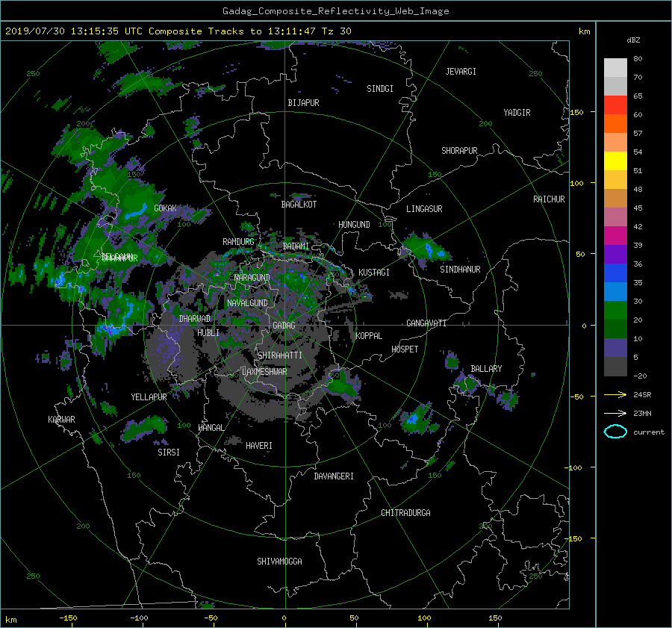Click the 2019/07/30 UTC timestamp header text

(x=178, y=31)
